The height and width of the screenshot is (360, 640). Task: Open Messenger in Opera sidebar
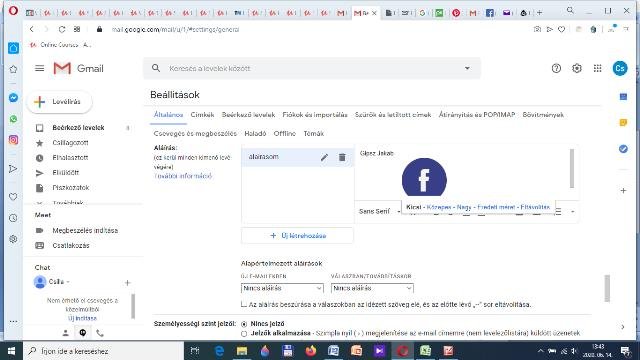tap(13, 98)
